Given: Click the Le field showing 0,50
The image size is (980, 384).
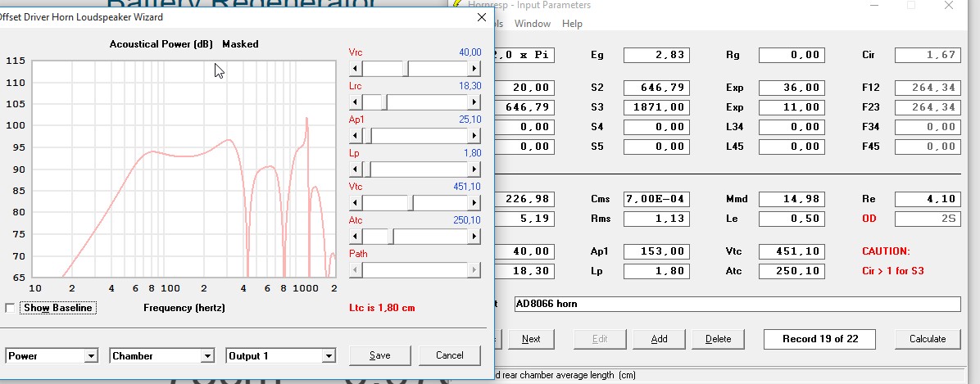Looking at the screenshot, I should coord(792,219).
